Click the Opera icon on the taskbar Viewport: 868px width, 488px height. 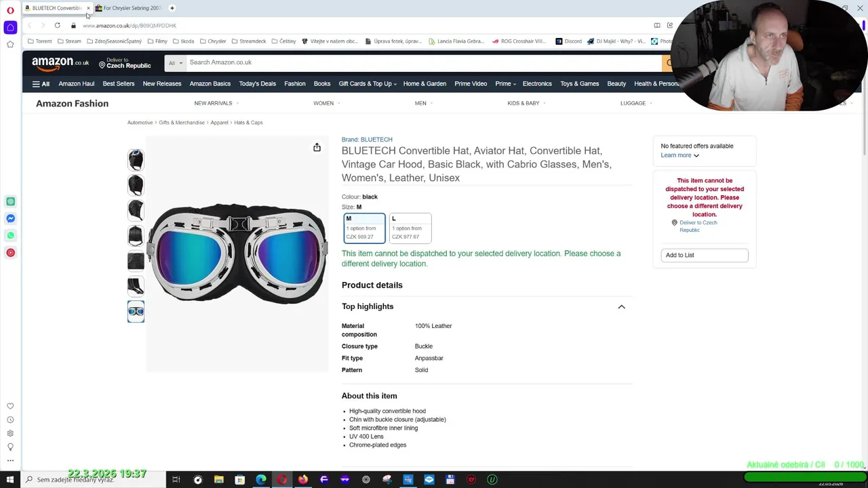point(281,479)
